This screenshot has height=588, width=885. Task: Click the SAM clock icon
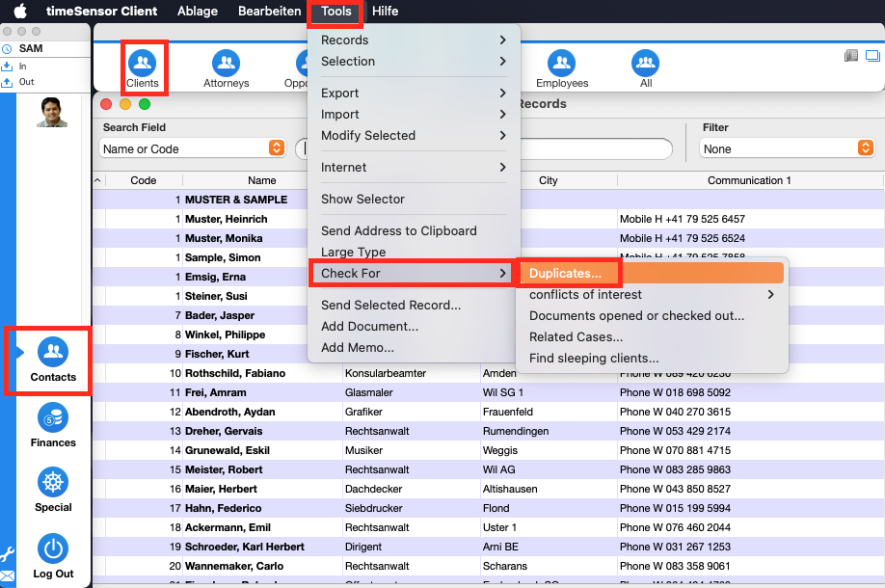click(7, 48)
